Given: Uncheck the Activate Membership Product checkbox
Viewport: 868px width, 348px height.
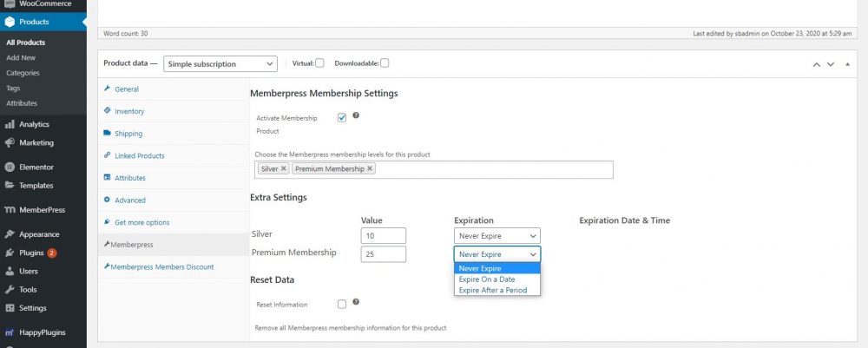Looking at the screenshot, I should [341, 118].
